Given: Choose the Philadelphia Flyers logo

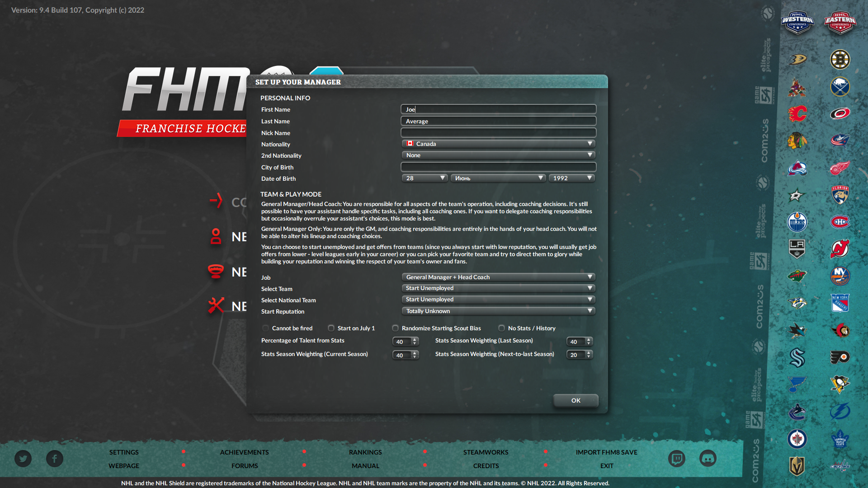Looking at the screenshot, I should 840,357.
